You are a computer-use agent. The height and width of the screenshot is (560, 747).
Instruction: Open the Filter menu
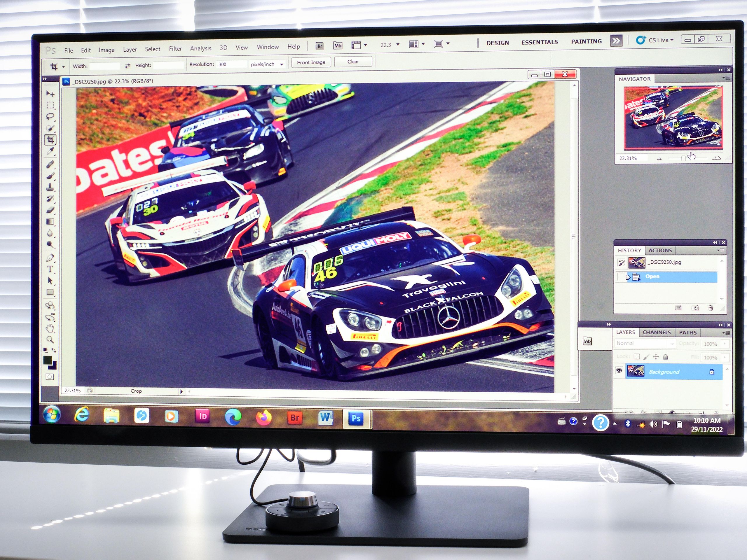click(175, 49)
